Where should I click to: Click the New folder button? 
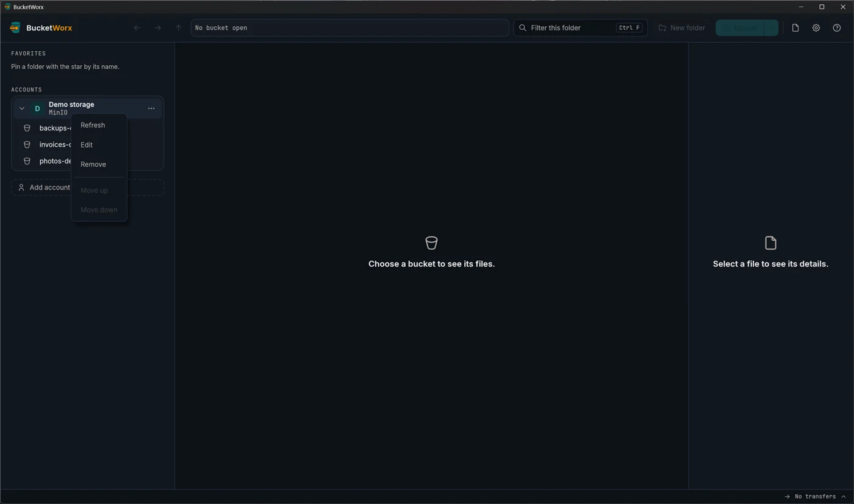click(x=681, y=28)
